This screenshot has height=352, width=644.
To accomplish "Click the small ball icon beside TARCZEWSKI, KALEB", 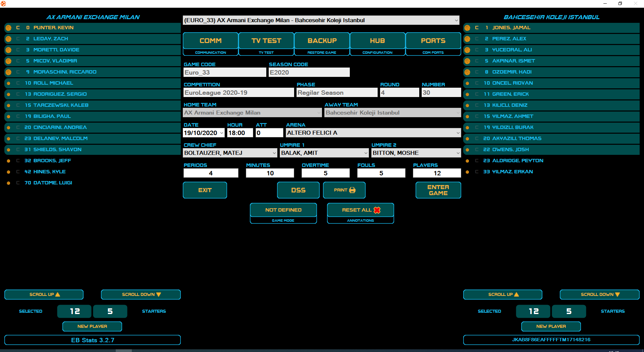I will coord(8,105).
